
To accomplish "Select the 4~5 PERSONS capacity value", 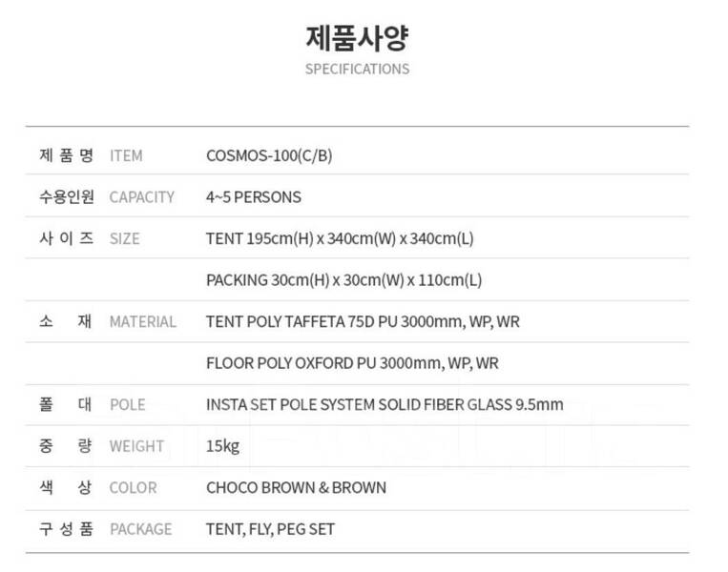I will click(254, 197).
